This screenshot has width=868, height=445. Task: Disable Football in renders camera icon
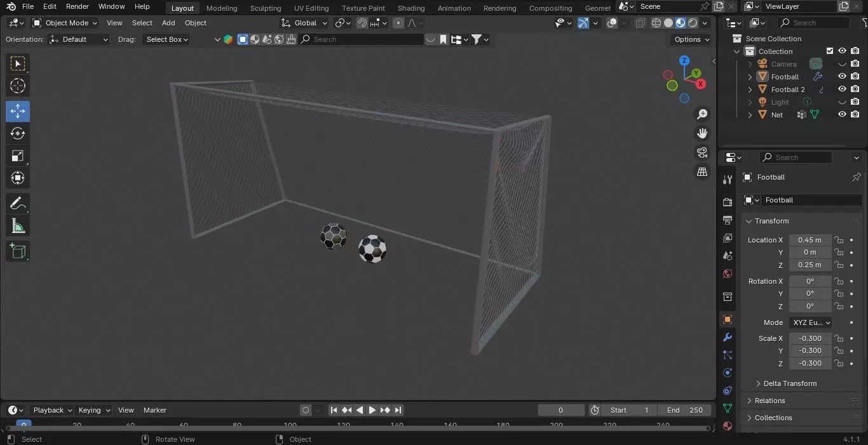click(855, 77)
